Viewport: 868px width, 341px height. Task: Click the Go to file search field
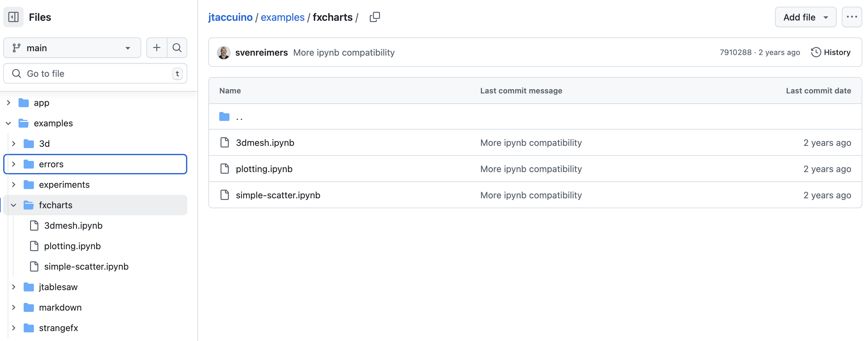pos(94,73)
